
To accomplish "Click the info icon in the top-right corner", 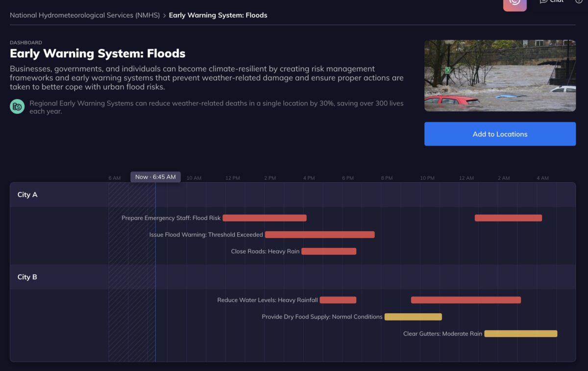I will click(579, 1).
